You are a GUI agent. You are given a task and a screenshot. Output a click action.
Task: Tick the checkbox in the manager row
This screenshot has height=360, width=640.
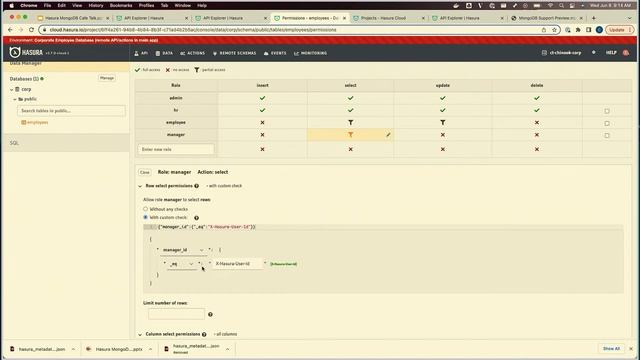click(607, 136)
